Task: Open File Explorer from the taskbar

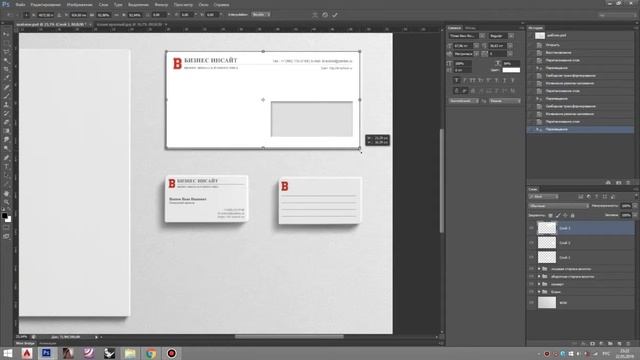Action: tap(130, 353)
